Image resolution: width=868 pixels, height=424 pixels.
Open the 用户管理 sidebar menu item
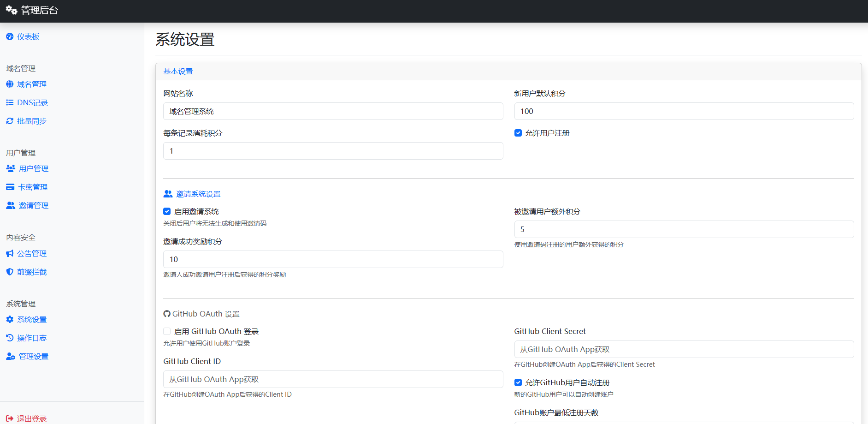[33, 168]
